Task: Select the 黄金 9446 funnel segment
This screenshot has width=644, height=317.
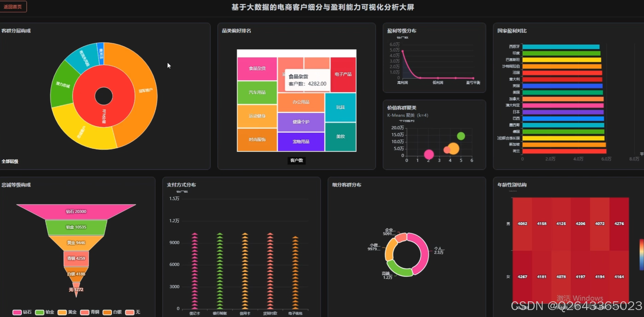Action: click(x=76, y=243)
